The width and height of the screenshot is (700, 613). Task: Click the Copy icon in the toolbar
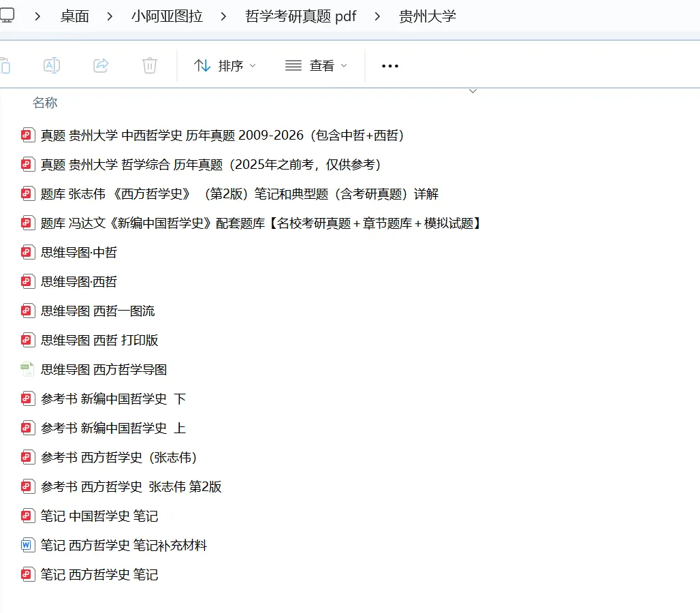[7, 65]
